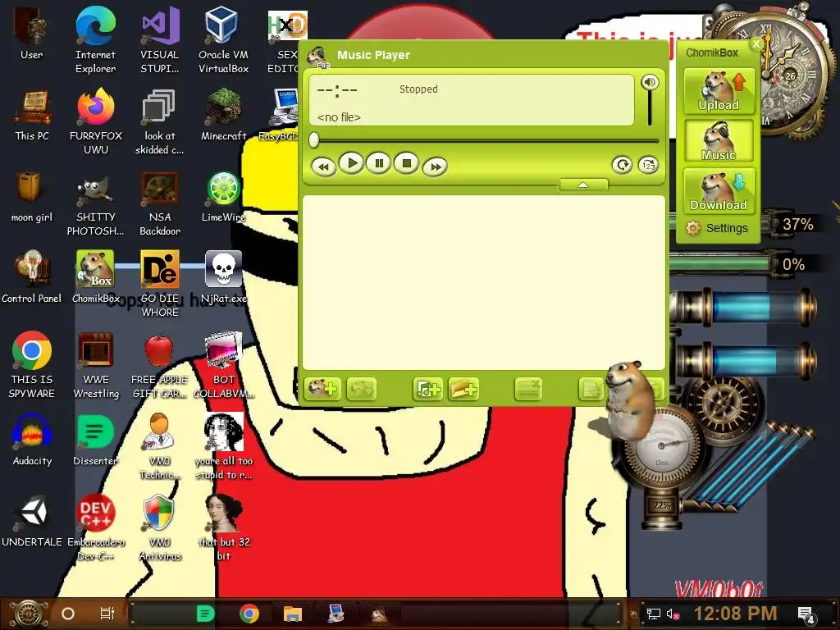The width and height of the screenshot is (840, 630).
Task: Open the User desktop icon
Action: coord(32,33)
